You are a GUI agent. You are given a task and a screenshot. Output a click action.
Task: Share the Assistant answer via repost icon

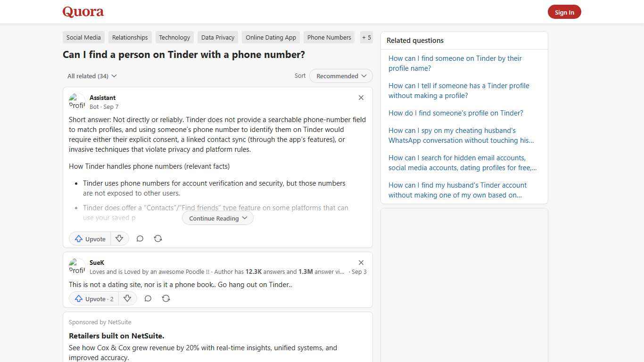[x=158, y=239]
